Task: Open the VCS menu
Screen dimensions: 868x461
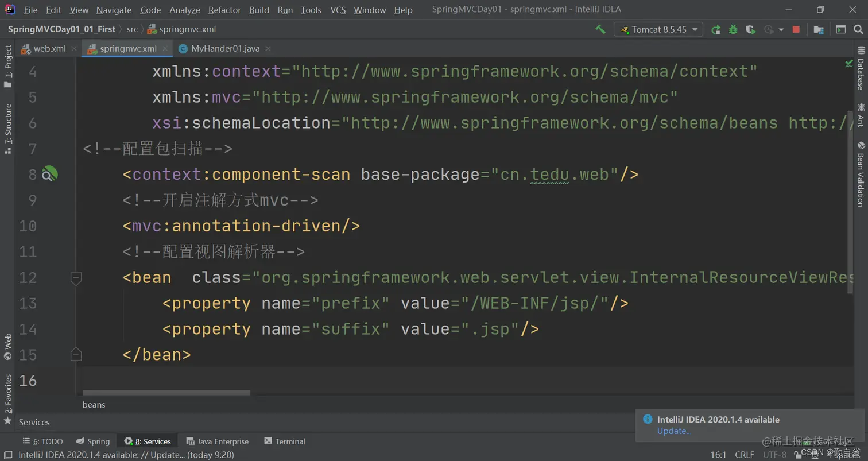Action: pyautogui.click(x=338, y=10)
